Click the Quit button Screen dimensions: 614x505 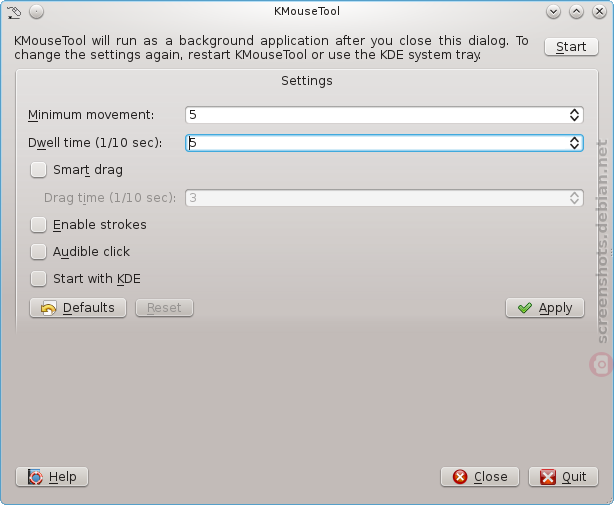[x=563, y=477]
